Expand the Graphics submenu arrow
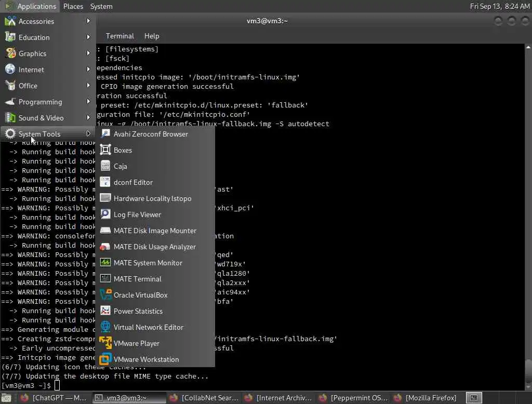Screen dimensions: 532x404 point(88,53)
